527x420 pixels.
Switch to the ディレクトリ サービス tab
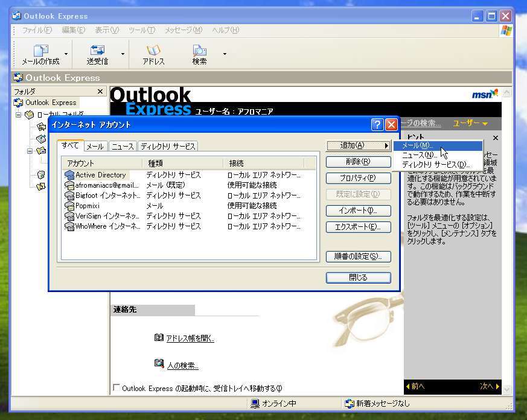(168, 146)
